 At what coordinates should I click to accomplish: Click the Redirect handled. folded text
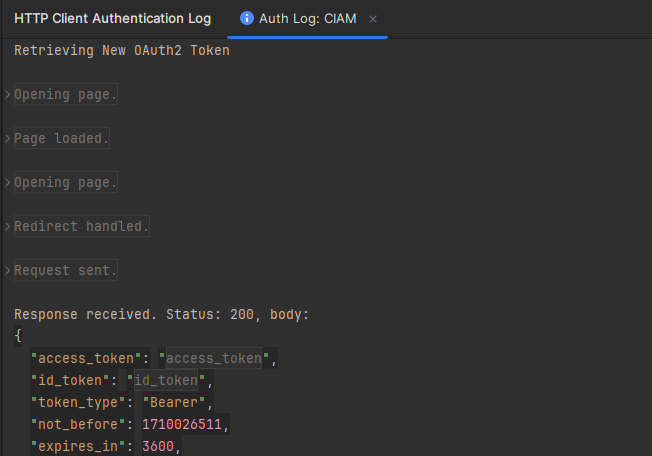(82, 226)
